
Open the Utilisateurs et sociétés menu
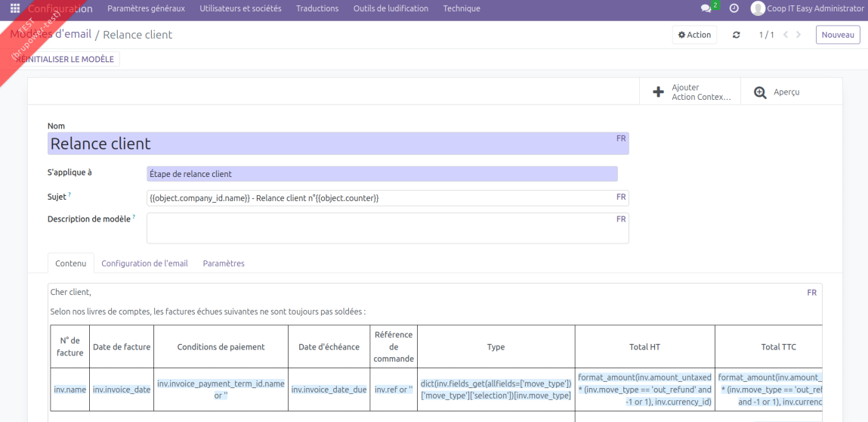click(x=240, y=8)
